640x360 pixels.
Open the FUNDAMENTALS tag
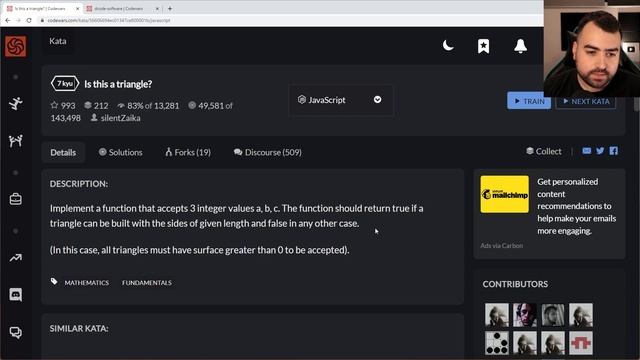click(x=147, y=282)
